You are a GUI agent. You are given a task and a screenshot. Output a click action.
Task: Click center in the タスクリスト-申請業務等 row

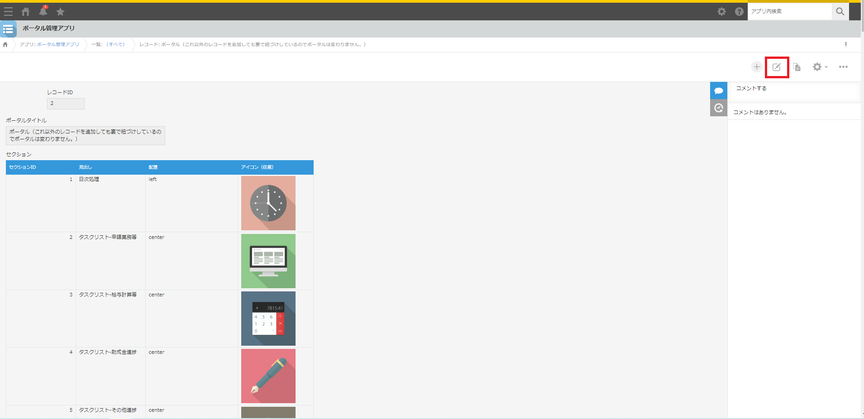pos(192,261)
